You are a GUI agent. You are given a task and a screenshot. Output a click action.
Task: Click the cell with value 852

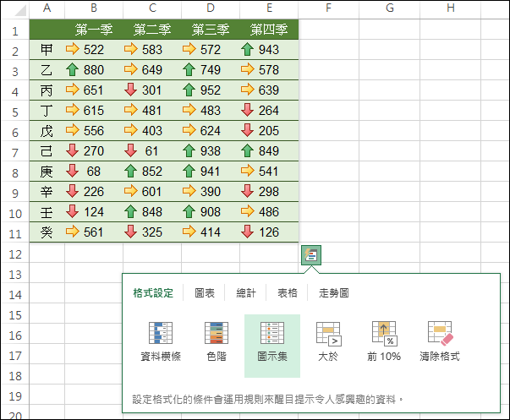coord(152,172)
